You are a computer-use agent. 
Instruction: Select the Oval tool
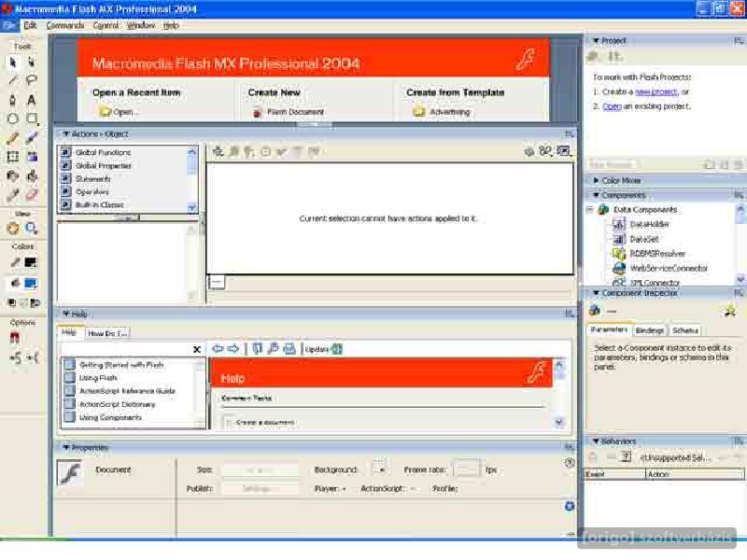[13, 119]
